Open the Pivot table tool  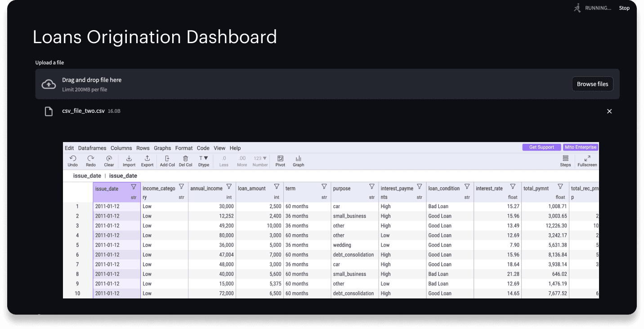280,159
